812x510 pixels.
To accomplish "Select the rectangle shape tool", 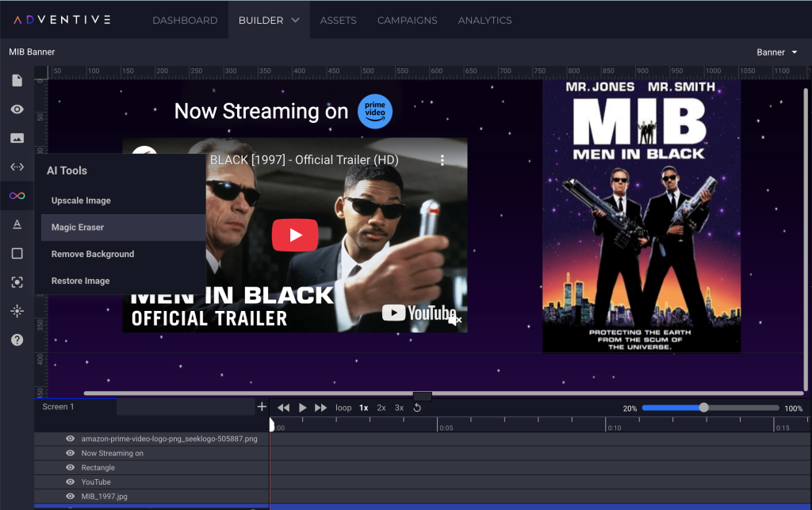I will pos(17,253).
